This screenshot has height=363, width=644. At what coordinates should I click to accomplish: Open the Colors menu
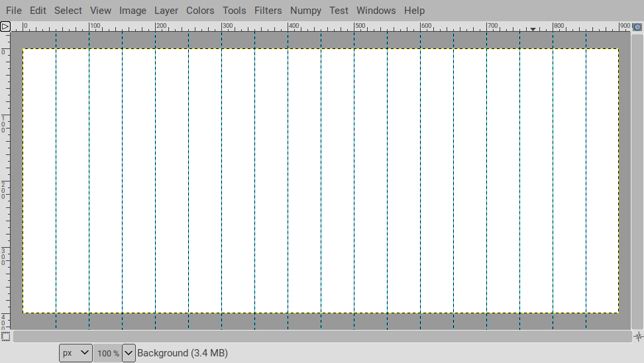pyautogui.click(x=200, y=10)
